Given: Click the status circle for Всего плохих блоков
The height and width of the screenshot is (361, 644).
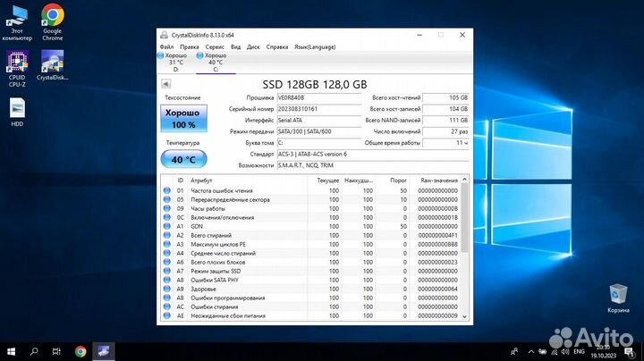Looking at the screenshot, I should pyautogui.click(x=166, y=262).
